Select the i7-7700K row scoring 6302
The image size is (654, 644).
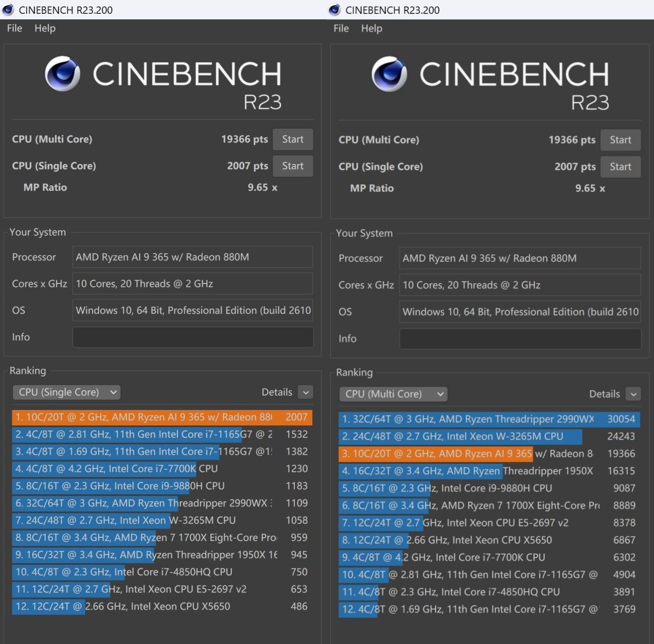pos(489,558)
